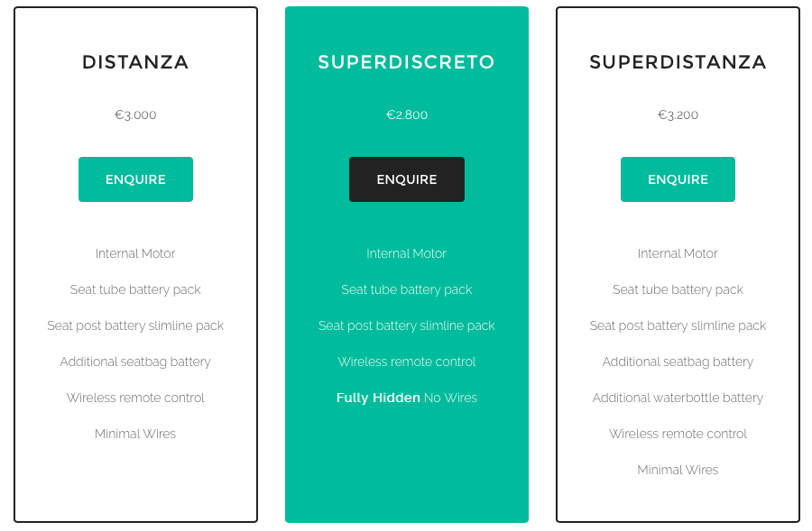Image resolution: width=812 pixels, height=531 pixels.
Task: Click 'Wireless remote control' in Superdiscreto card
Action: [407, 362]
